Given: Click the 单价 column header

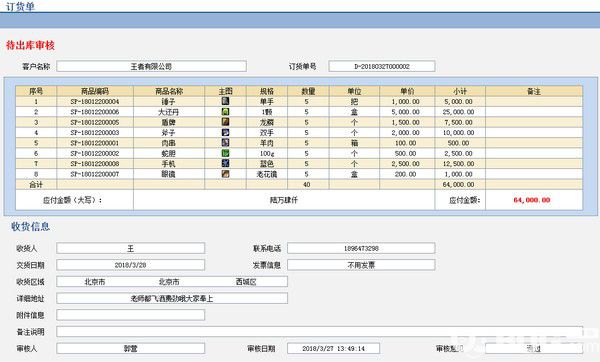Looking at the screenshot, I should point(407,91).
